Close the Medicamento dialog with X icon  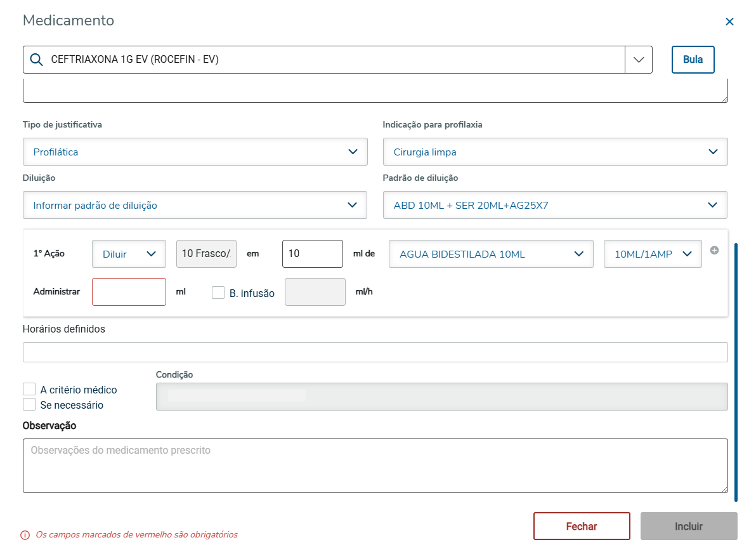click(729, 22)
